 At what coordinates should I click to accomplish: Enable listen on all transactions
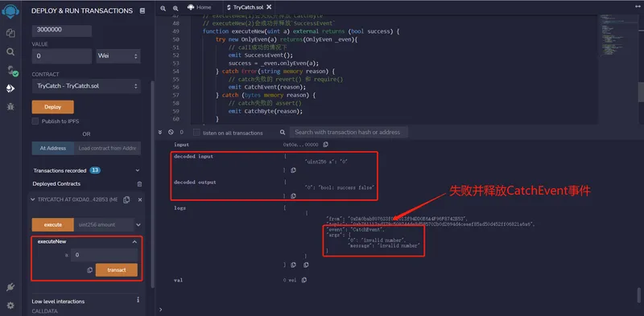[x=196, y=133]
